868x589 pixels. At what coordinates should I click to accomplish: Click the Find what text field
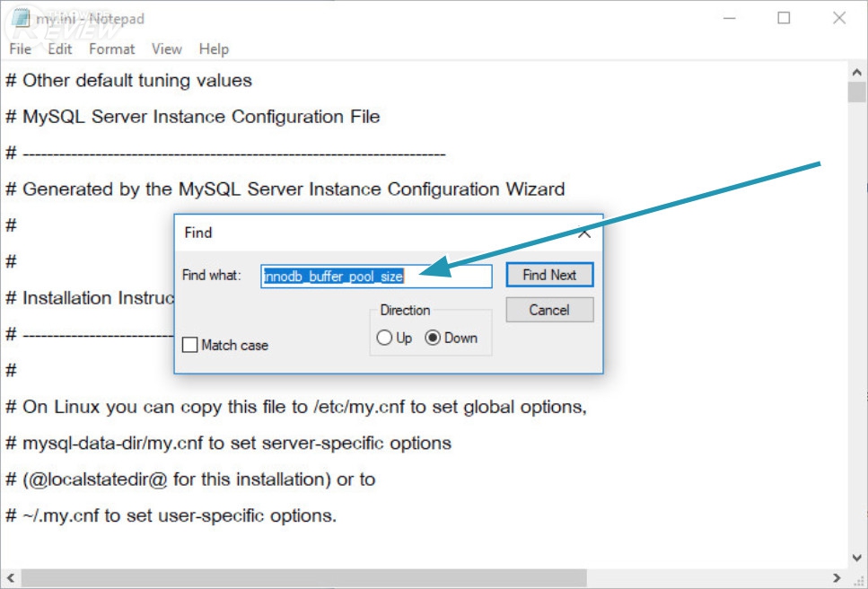[x=377, y=277]
